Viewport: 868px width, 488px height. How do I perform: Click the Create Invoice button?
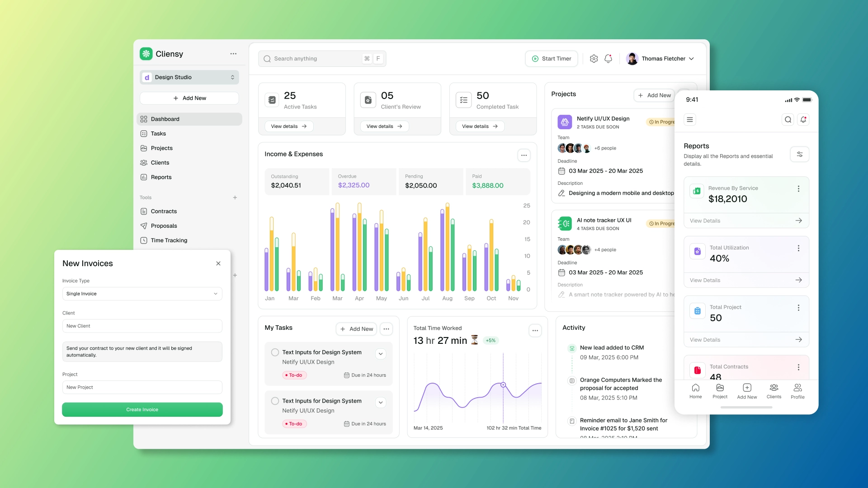point(142,409)
